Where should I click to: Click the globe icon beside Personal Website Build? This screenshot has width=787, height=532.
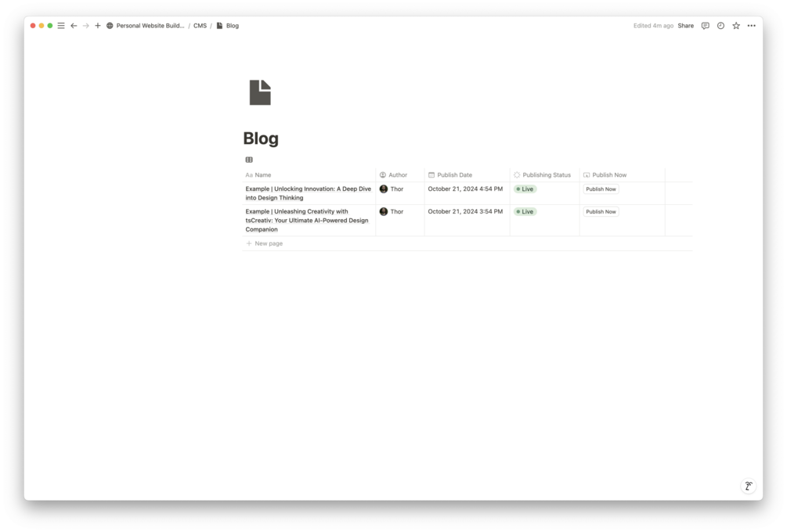110,26
